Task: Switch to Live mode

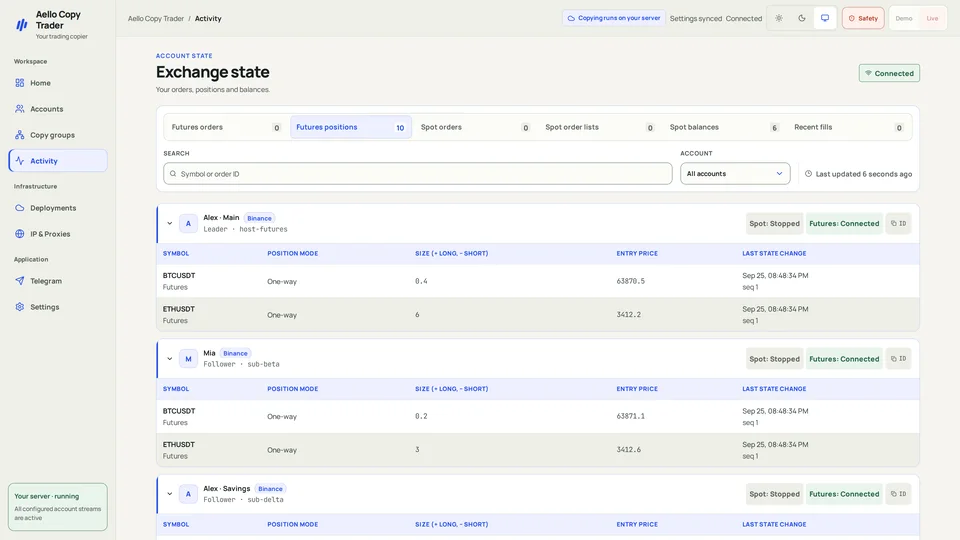Action: 932,18
